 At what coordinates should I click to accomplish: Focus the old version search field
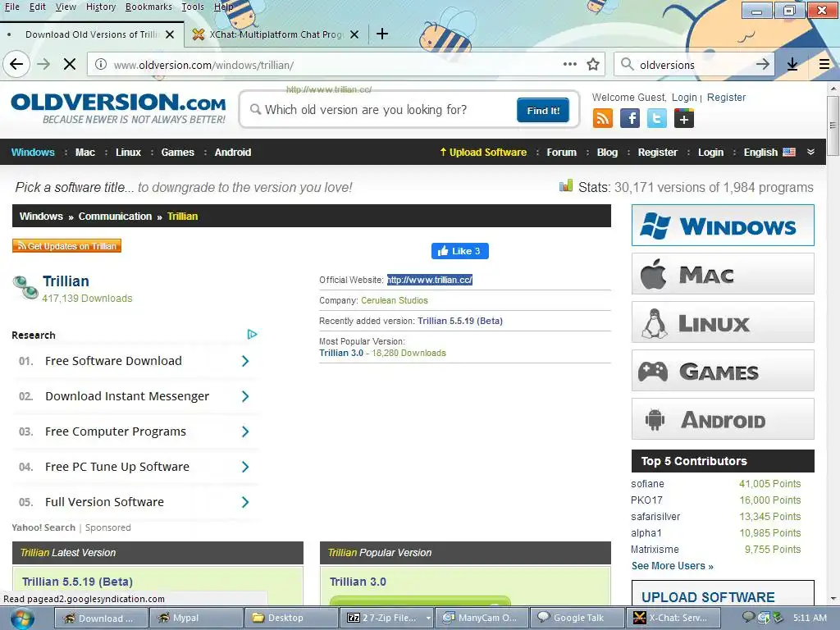tap(381, 110)
